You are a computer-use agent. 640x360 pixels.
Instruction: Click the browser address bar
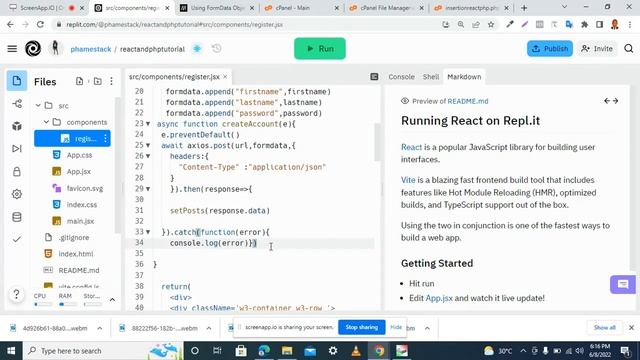[x=253, y=24]
